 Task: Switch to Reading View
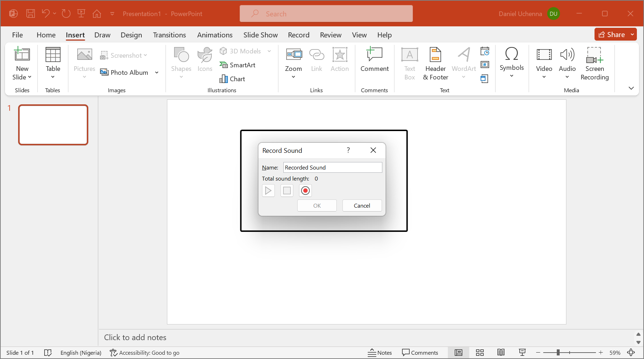[x=501, y=353]
